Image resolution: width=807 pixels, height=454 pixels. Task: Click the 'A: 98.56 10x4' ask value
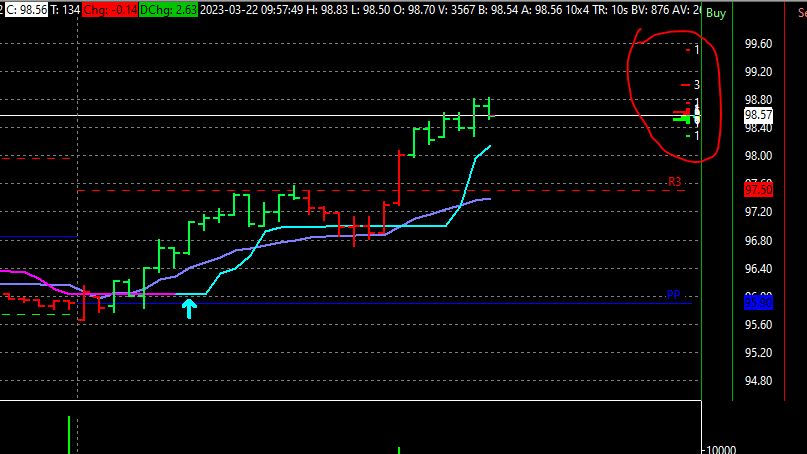(x=555, y=10)
